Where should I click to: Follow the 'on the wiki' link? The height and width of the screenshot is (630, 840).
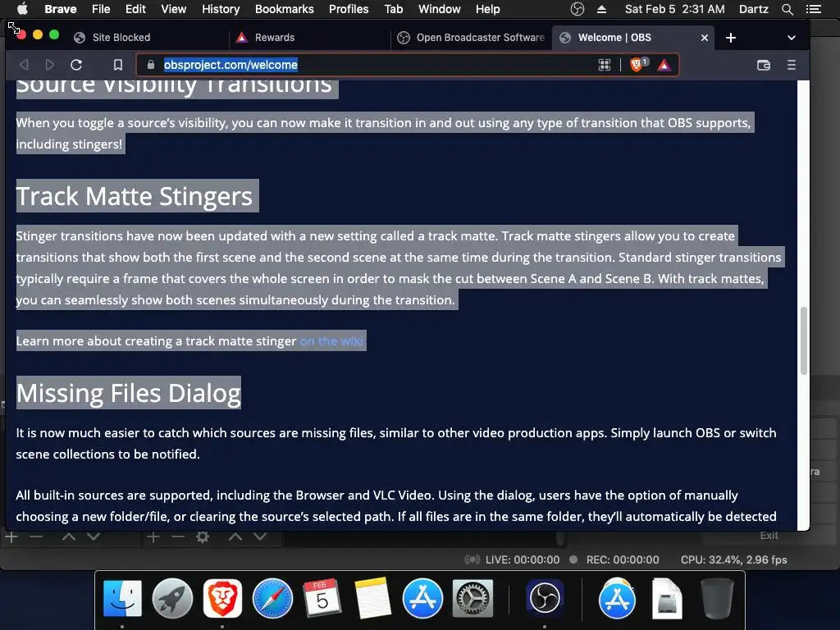click(331, 340)
